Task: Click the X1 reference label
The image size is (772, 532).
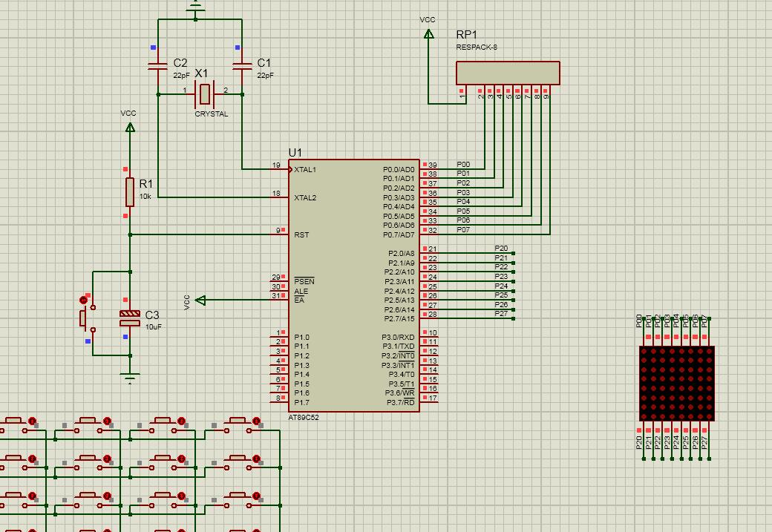Action: pos(201,73)
